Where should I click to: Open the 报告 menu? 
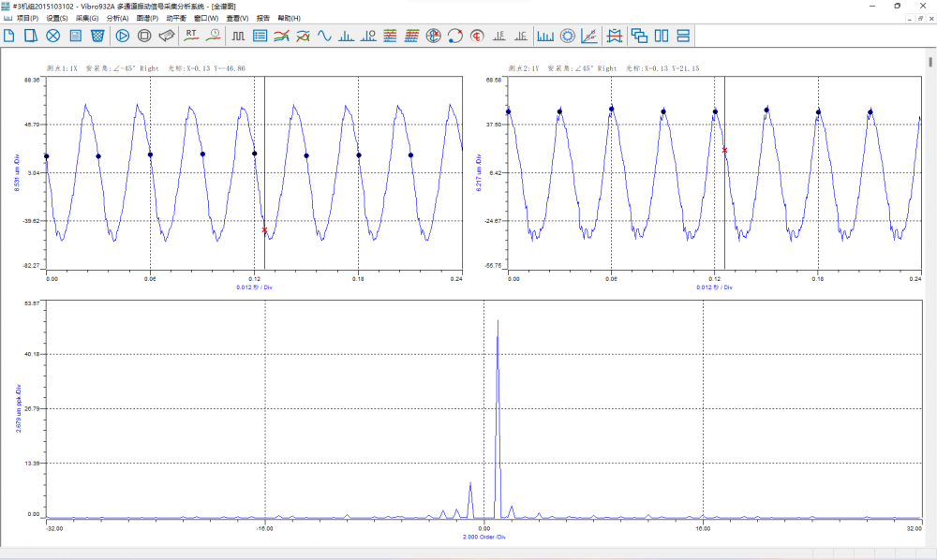click(x=263, y=19)
